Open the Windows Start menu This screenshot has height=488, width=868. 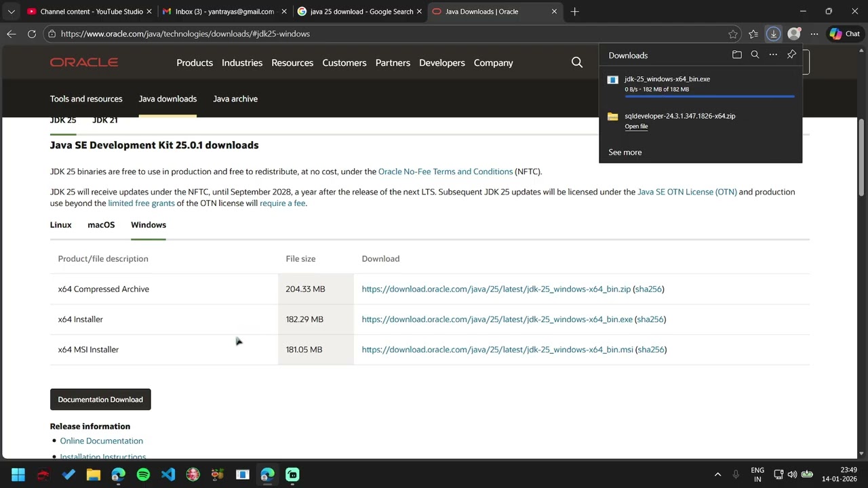18,474
